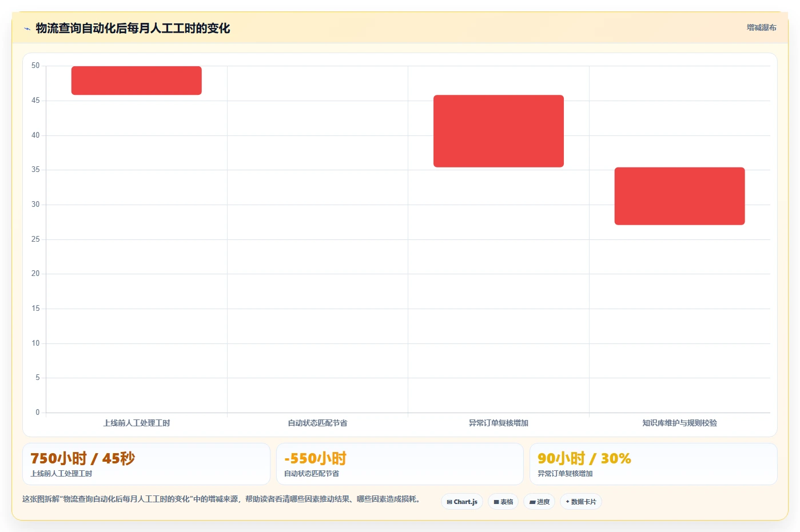
Task: Click the red bar for 知识库维护与规则校验
Action: click(680, 196)
